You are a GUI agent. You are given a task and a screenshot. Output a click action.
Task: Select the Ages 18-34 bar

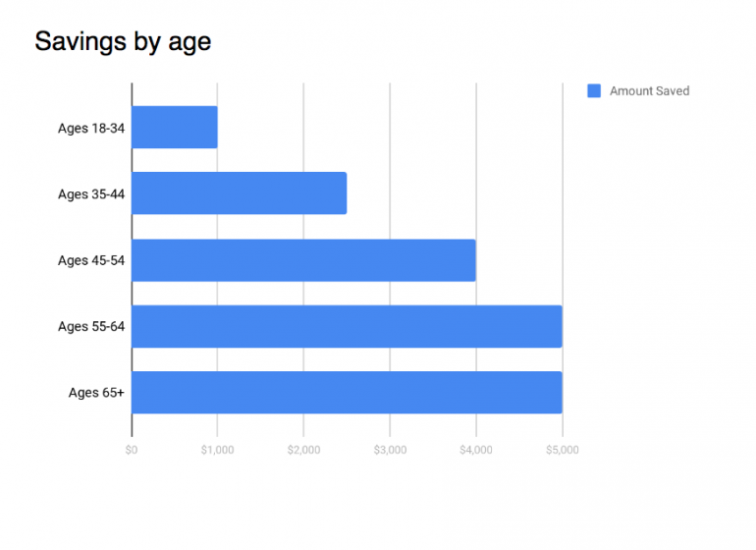175,128
